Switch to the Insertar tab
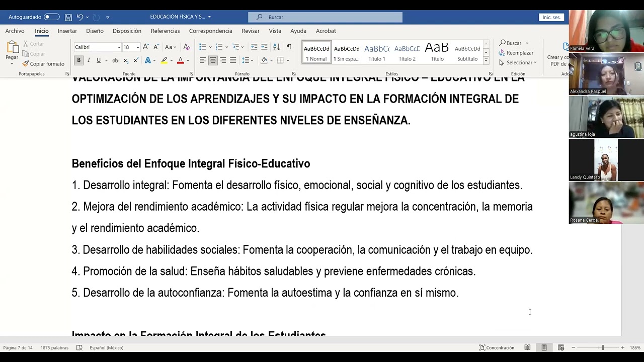Viewport: 644px width, 362px height. (67, 31)
